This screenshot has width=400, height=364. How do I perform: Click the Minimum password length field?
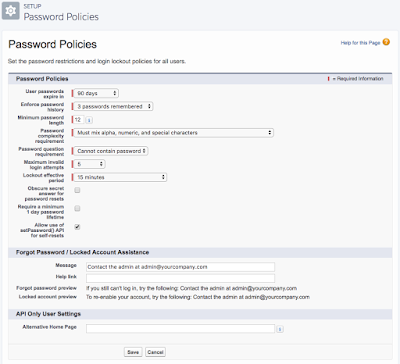pos(78,120)
